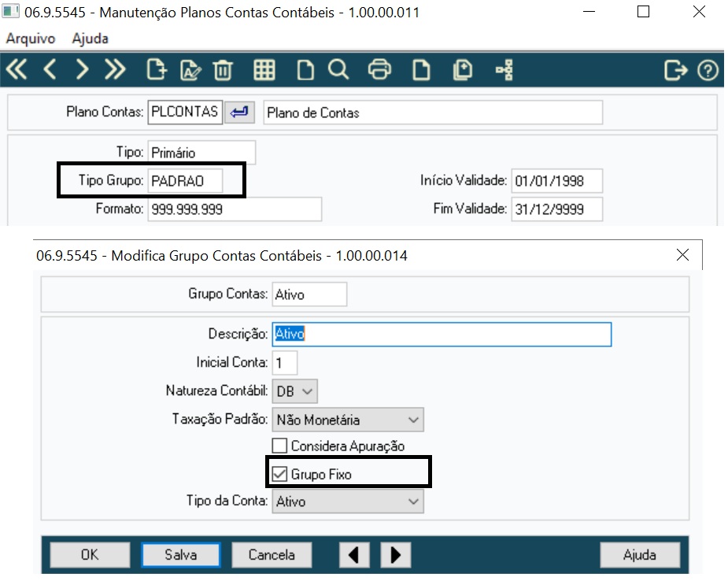Close the Modifica Grupo Contas Contábeis dialog
728x581 pixels.
(682, 254)
